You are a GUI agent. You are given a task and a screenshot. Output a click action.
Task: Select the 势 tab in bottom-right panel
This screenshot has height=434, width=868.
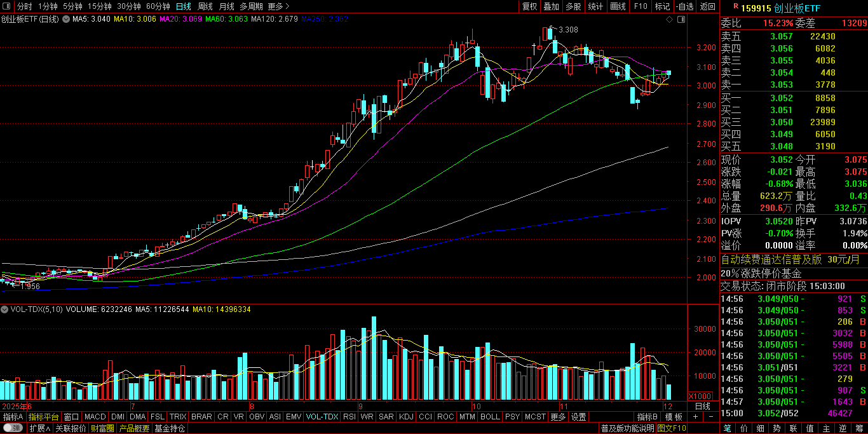(x=776, y=428)
